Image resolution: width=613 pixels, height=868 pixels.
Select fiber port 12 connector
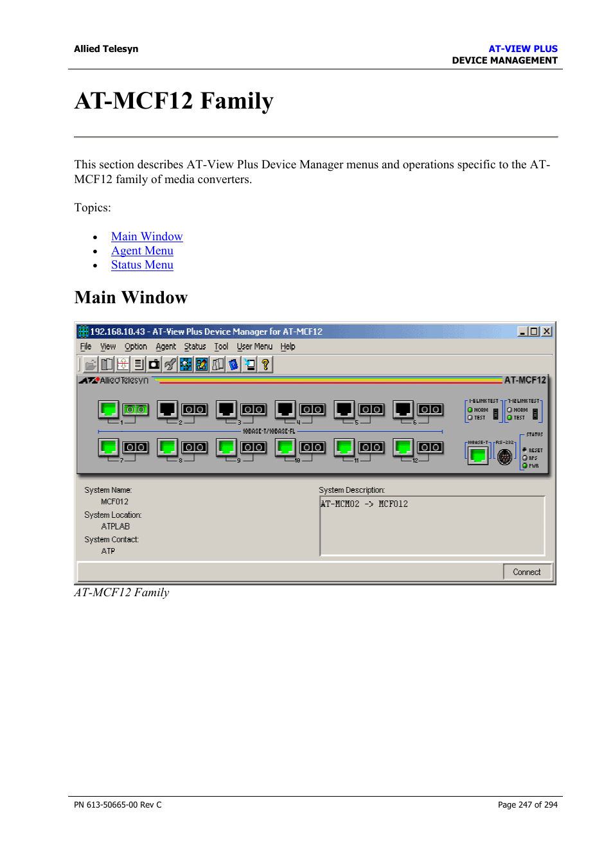[431, 447]
